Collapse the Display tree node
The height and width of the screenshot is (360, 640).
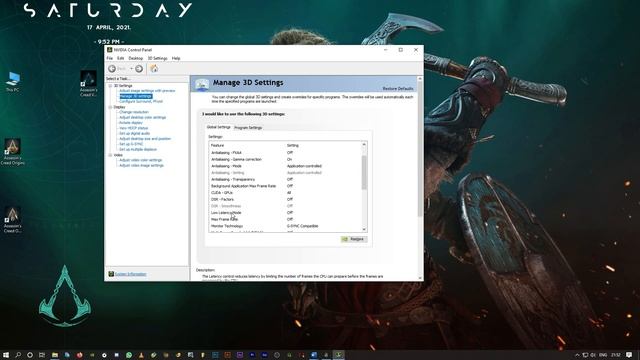point(110,107)
